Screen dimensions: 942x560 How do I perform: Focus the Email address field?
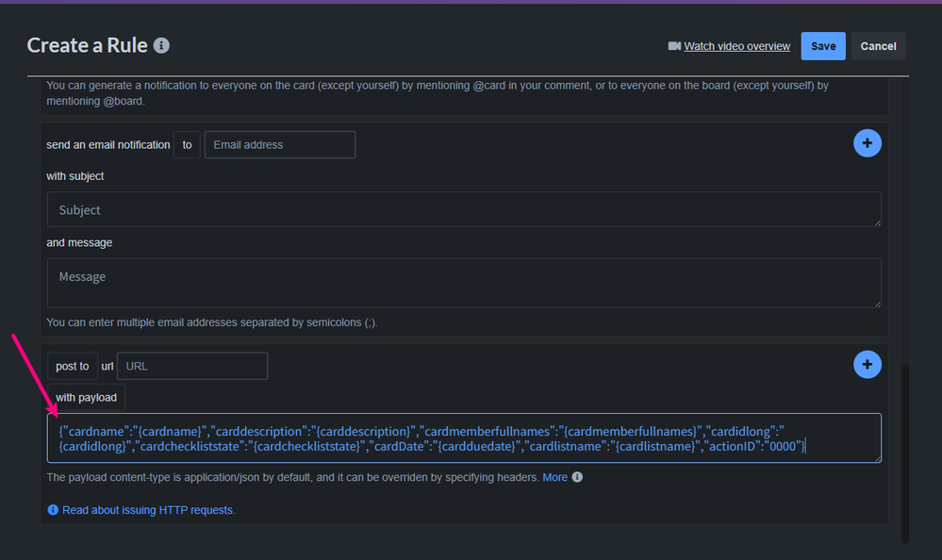tap(279, 145)
